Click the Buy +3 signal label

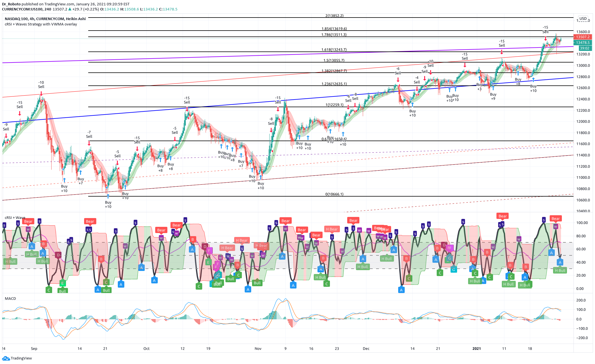[479, 87]
